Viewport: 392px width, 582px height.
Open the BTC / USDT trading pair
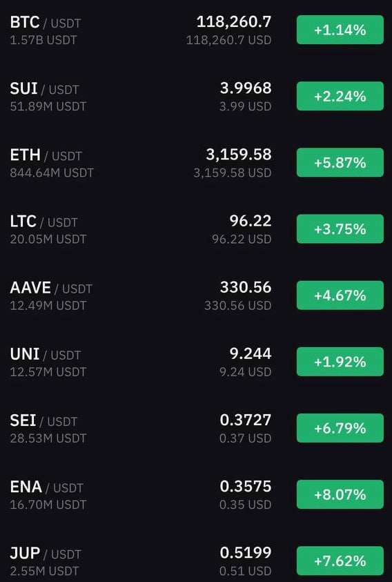[x=196, y=30]
